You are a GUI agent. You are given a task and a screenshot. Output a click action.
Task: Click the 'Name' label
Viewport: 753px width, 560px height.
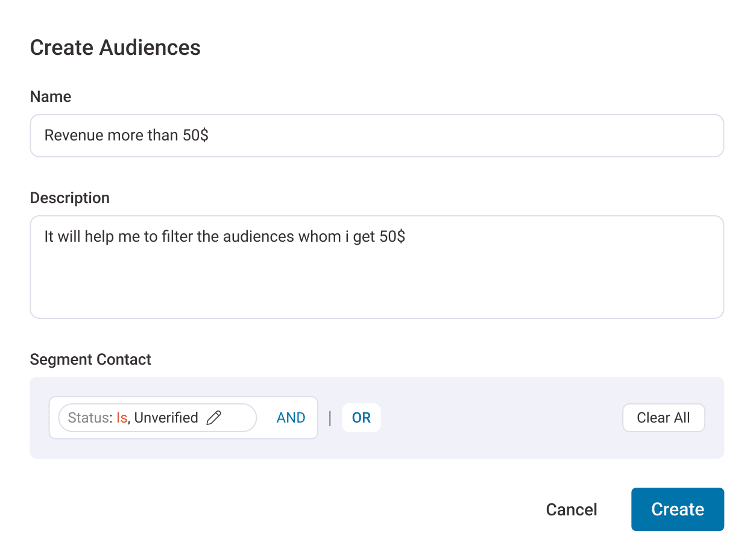coord(51,97)
